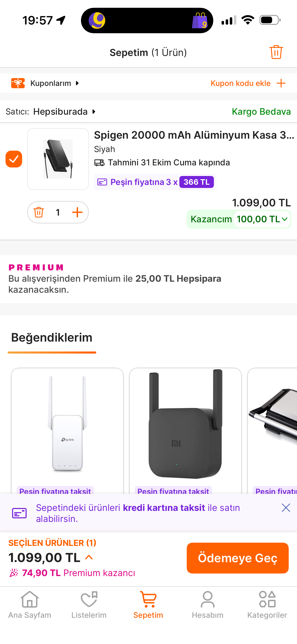Expand total price details chevron
Image resolution: width=297 pixels, height=644 pixels.
click(x=89, y=557)
